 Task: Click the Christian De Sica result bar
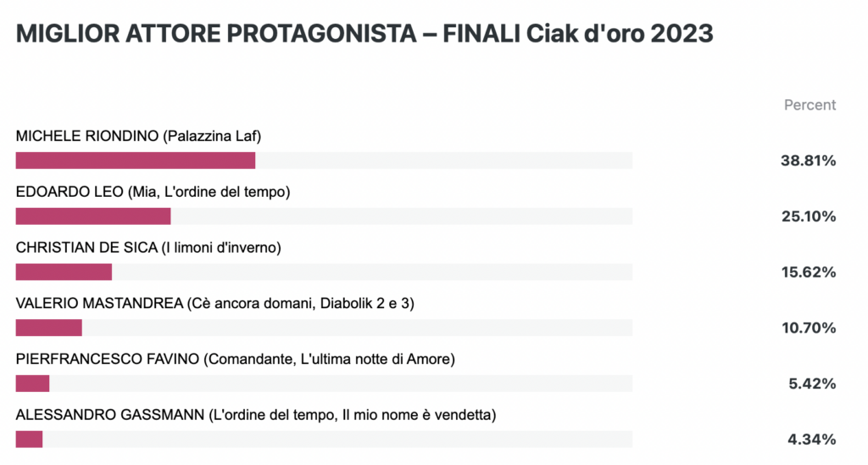point(324,272)
